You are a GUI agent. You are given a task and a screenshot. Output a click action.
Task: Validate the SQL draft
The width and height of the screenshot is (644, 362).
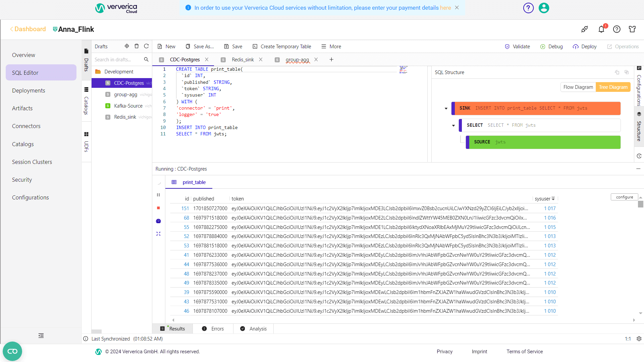(x=517, y=46)
